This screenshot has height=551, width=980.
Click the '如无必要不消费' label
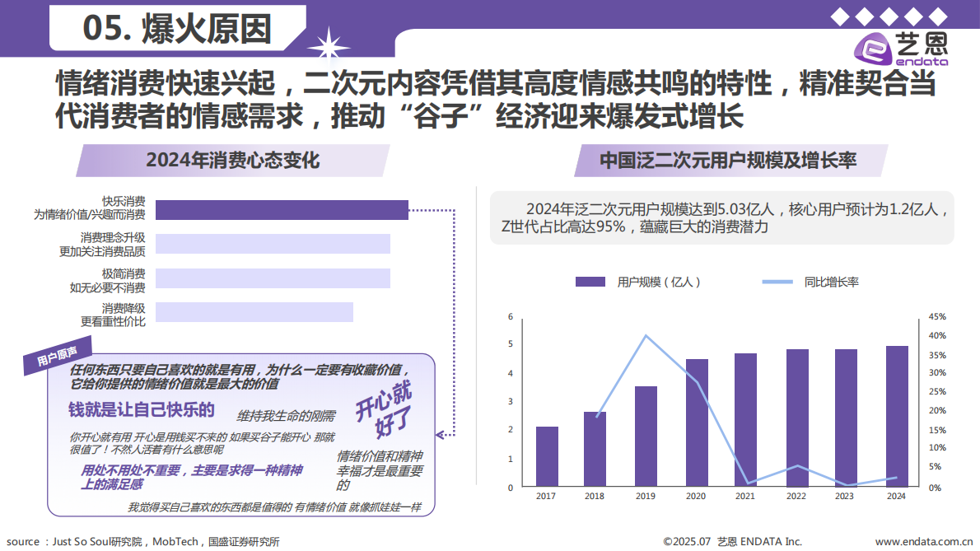(x=108, y=287)
